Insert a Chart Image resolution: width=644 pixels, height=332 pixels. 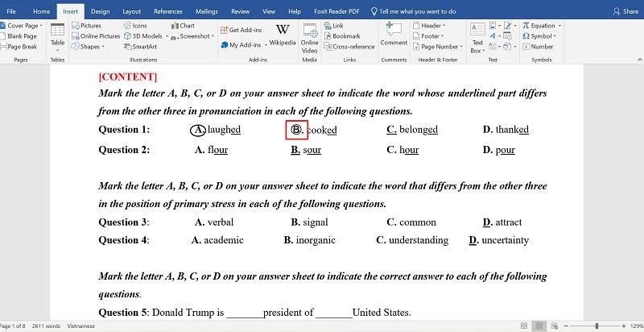tap(183, 26)
